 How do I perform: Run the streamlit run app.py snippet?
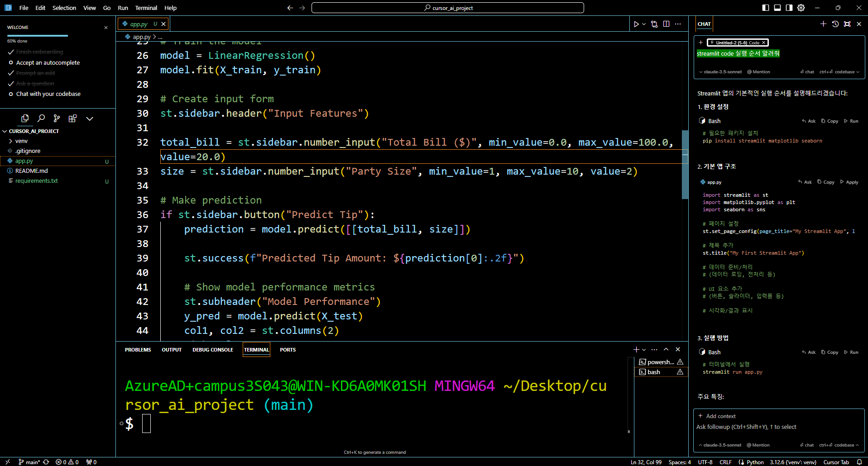pyautogui.click(x=851, y=352)
